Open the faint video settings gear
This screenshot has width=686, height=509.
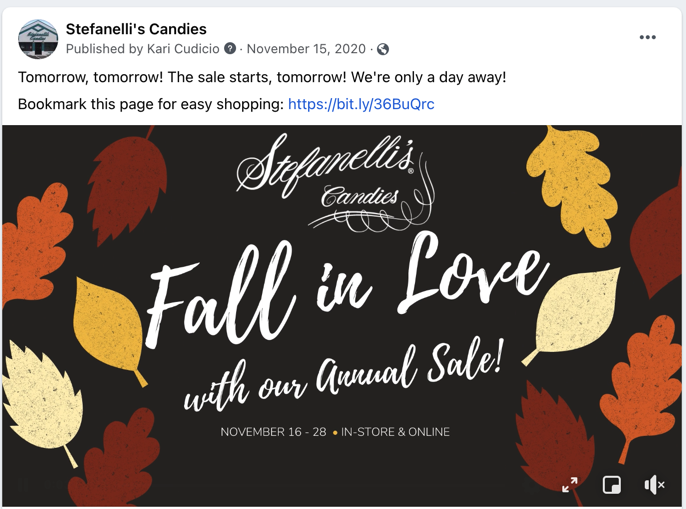coord(531,485)
